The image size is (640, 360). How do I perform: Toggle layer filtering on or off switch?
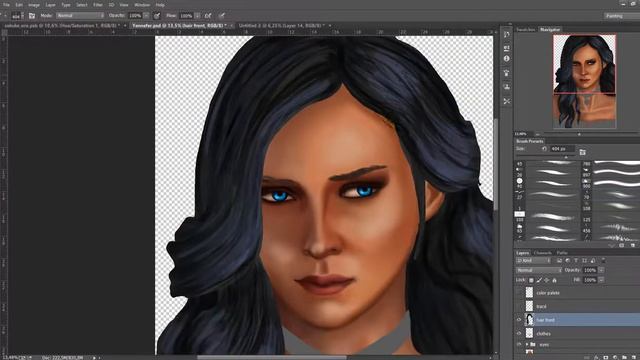[x=603, y=260]
